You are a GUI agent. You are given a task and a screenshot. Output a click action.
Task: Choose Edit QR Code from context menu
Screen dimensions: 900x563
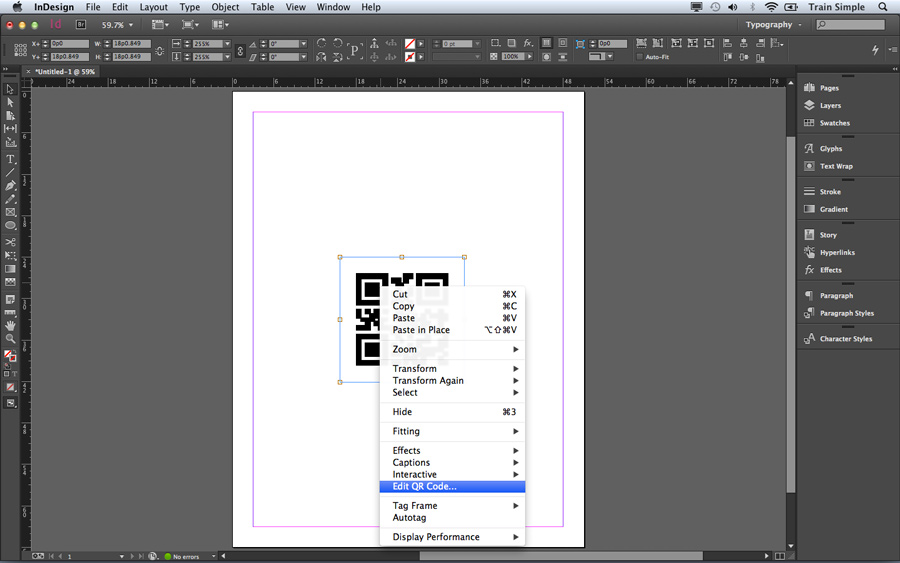pyautogui.click(x=452, y=487)
